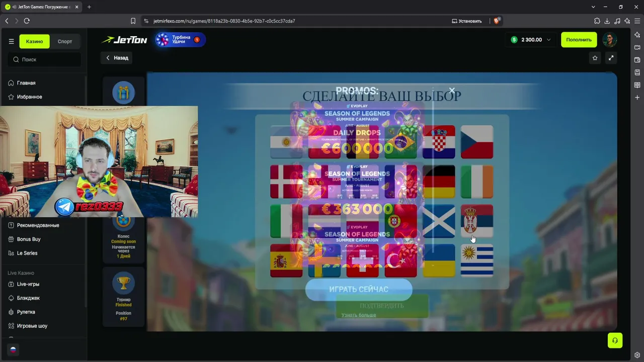Select the Germany flag
The width and height of the screenshot is (644, 362).
point(439,182)
